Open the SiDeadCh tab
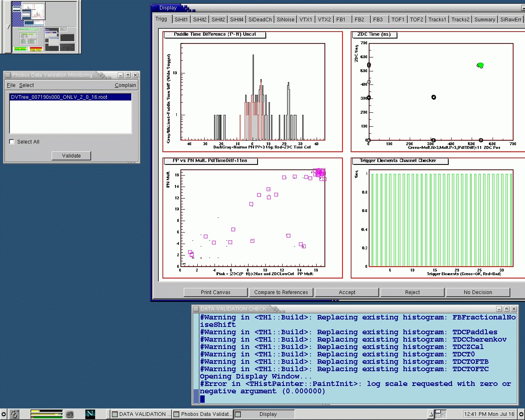 pos(260,19)
